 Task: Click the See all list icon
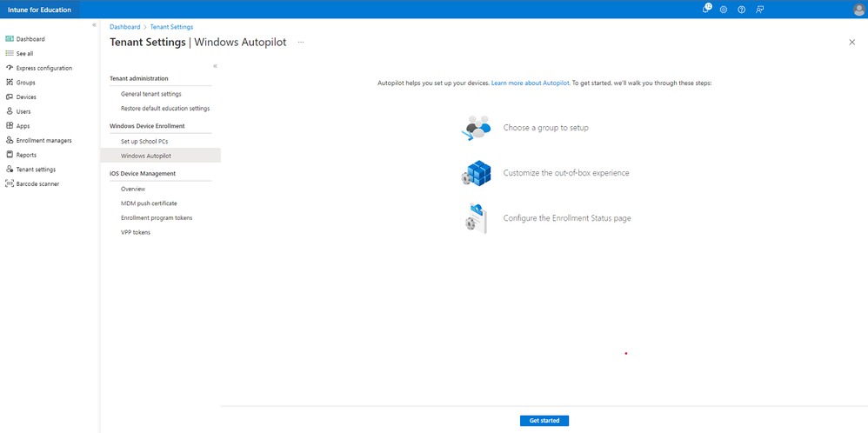coord(10,53)
